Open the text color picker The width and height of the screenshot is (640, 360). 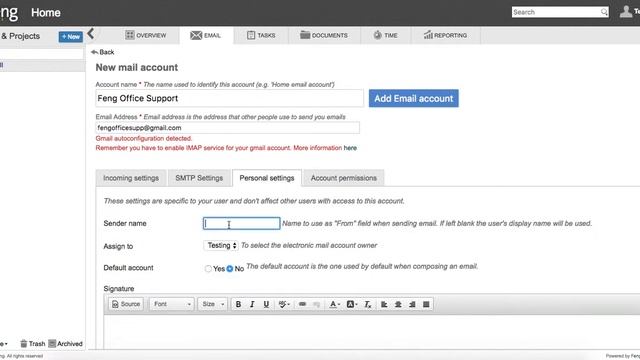(335, 304)
